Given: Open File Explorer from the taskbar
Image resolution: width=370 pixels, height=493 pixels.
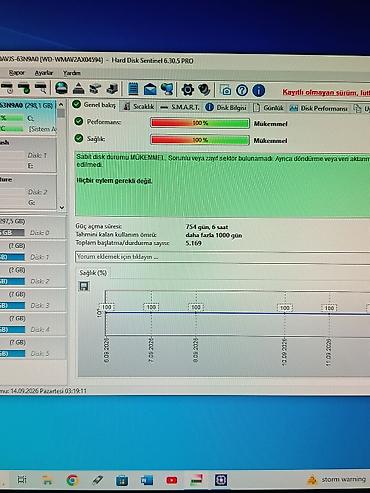Looking at the screenshot, I should click(x=47, y=480).
